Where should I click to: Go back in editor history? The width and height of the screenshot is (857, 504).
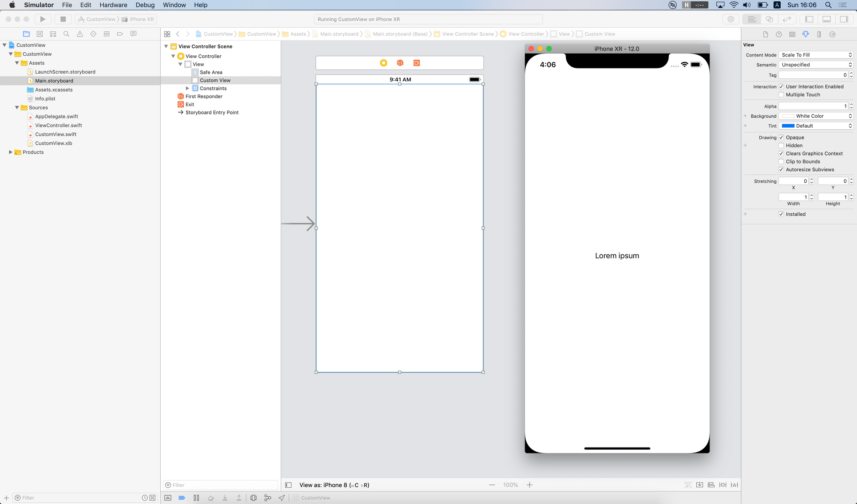(178, 34)
